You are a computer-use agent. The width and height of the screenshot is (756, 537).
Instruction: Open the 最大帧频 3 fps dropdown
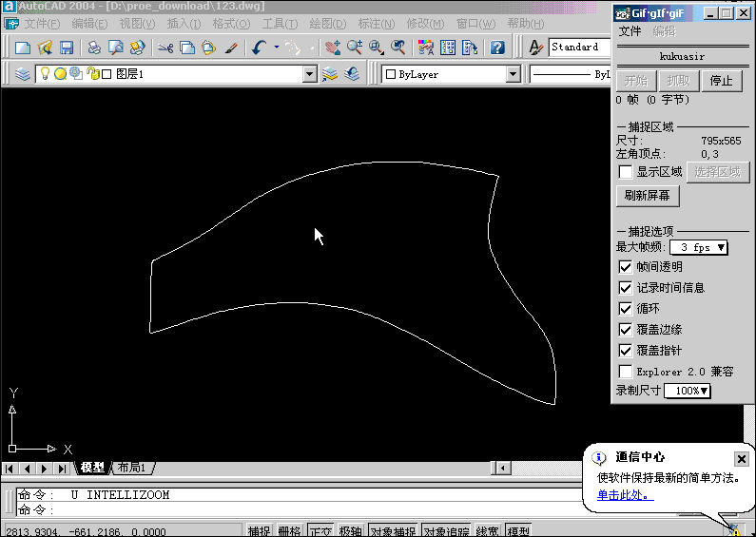(699, 247)
